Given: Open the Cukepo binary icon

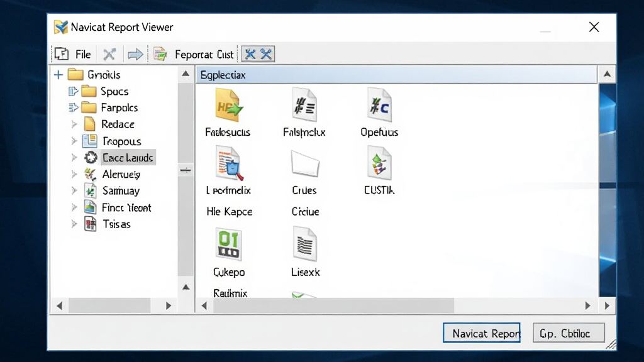Looking at the screenshot, I should 228,244.
